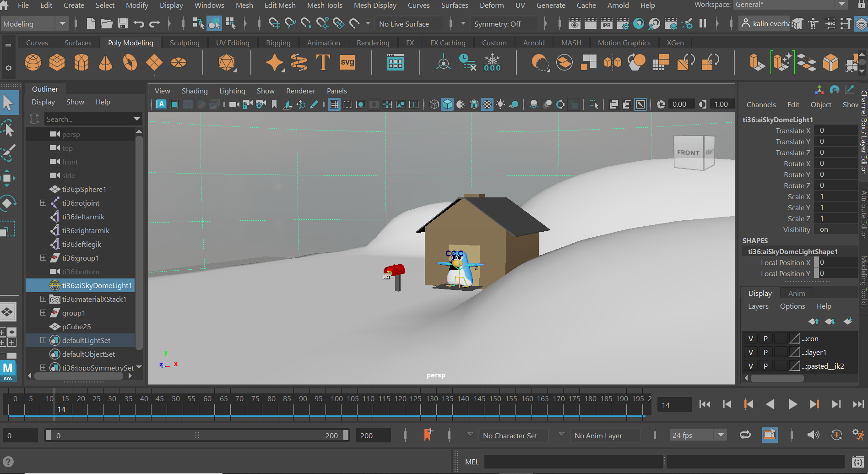The width and height of the screenshot is (868, 474).
Task: Open Outliner search filter dropdown arrow
Action: pyautogui.click(x=136, y=119)
